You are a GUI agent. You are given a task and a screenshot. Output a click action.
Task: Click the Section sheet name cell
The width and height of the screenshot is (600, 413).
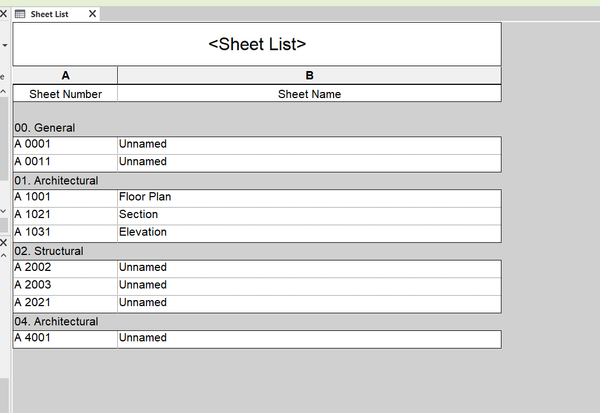tap(309, 215)
